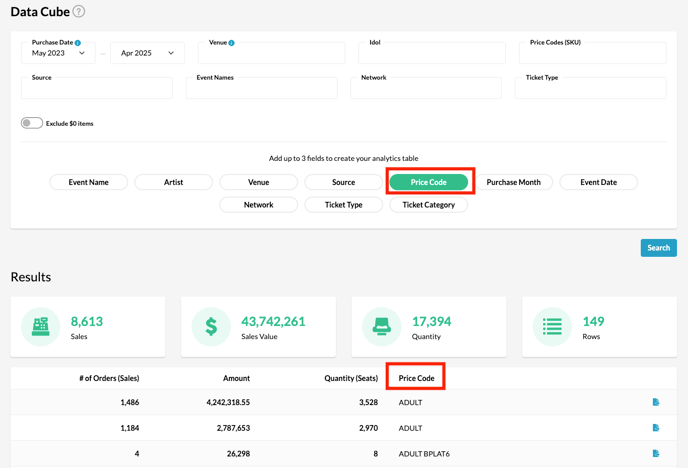Click the Results heading
This screenshot has height=468, width=688.
pos(31,277)
